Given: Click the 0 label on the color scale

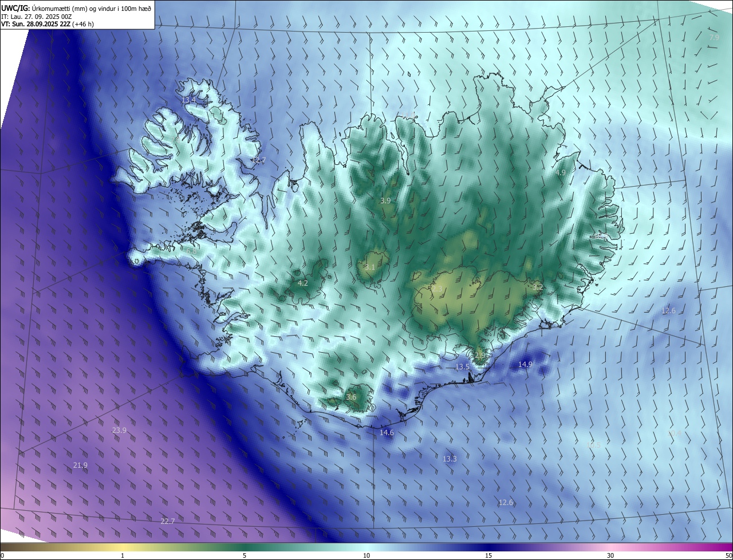Looking at the screenshot, I should click(2, 555).
